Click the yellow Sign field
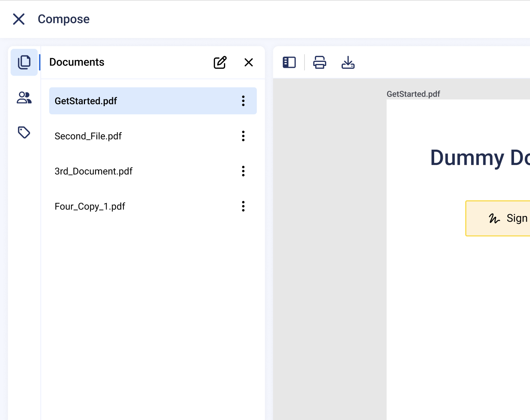 click(x=499, y=218)
